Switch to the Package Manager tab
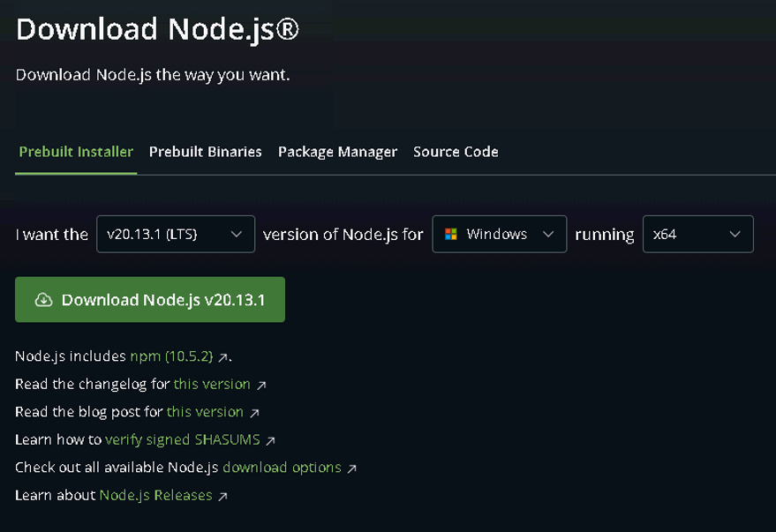Screen dimensions: 776x532 click(x=337, y=152)
